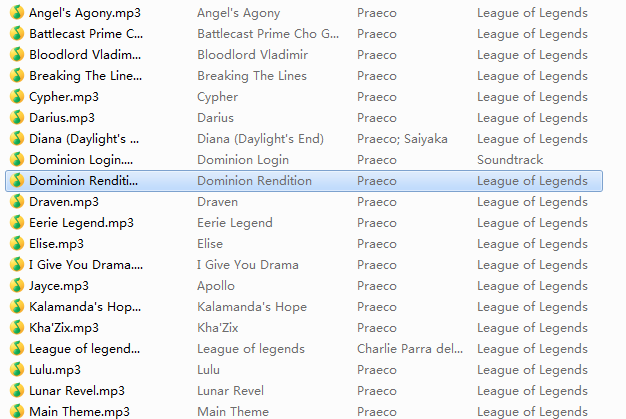Click the Praeco; Saiyaka artist entry
The height and width of the screenshot is (419, 626).
pyautogui.click(x=402, y=139)
